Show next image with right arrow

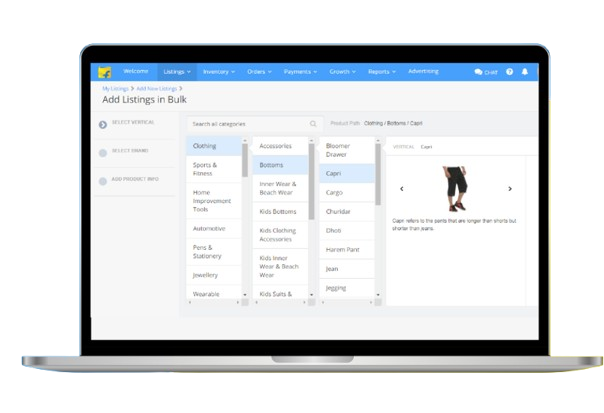pyautogui.click(x=510, y=189)
